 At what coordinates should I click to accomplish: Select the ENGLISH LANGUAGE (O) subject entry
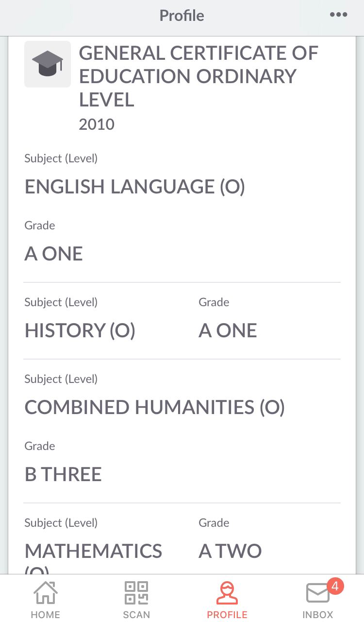click(x=135, y=187)
